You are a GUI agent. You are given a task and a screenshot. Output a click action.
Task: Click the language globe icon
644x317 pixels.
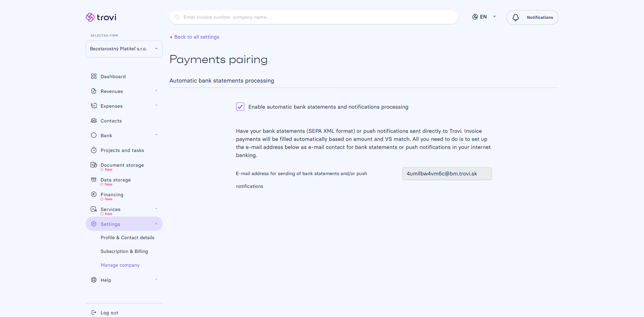(475, 17)
